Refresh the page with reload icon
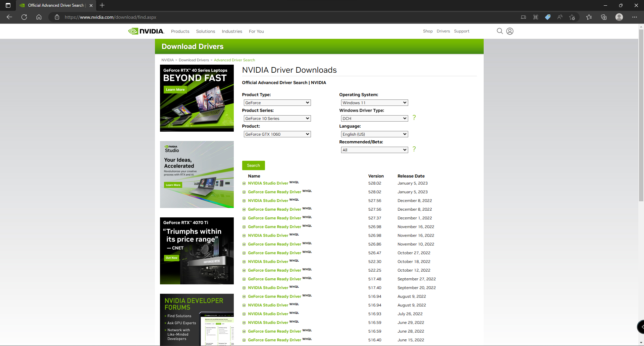644x346 pixels. tap(24, 17)
